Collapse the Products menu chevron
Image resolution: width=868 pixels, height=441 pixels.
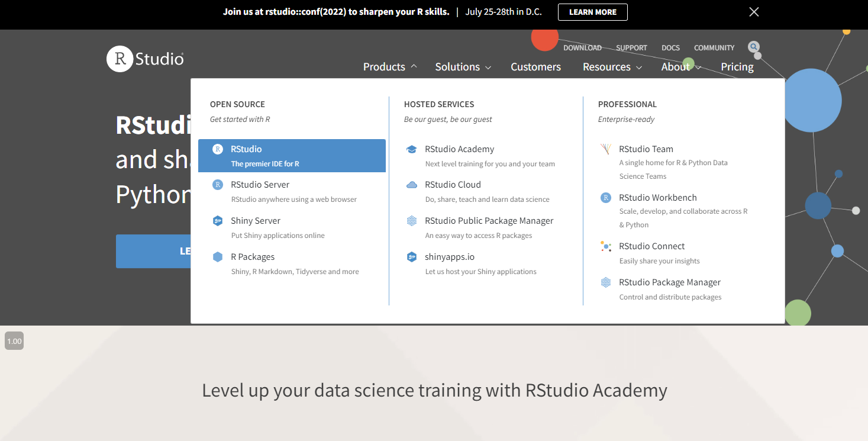pyautogui.click(x=414, y=67)
